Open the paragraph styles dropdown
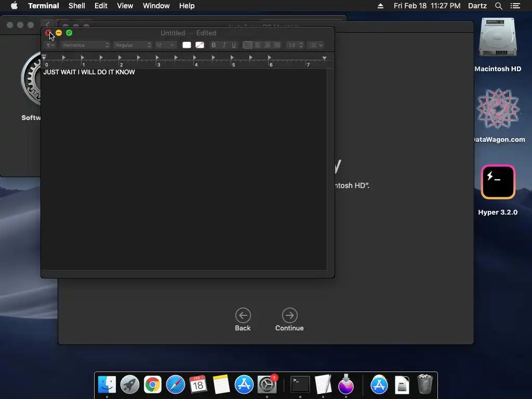This screenshot has width=532, height=399. 50,45
